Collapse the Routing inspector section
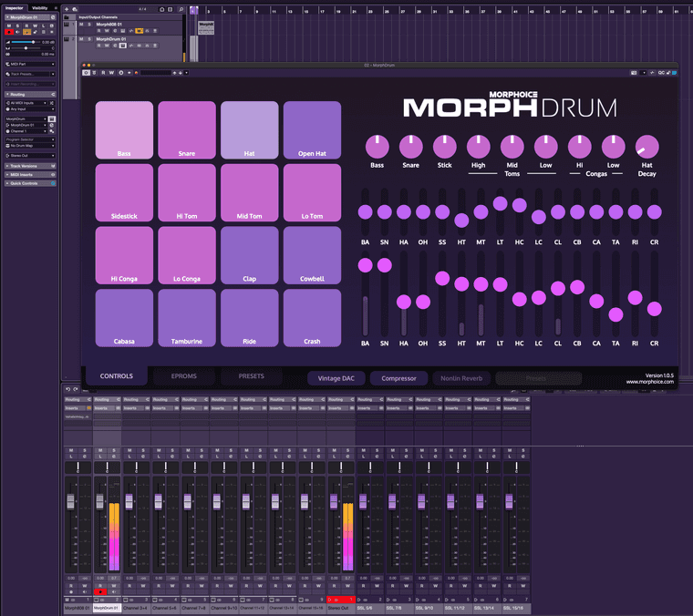 pyautogui.click(x=30, y=95)
